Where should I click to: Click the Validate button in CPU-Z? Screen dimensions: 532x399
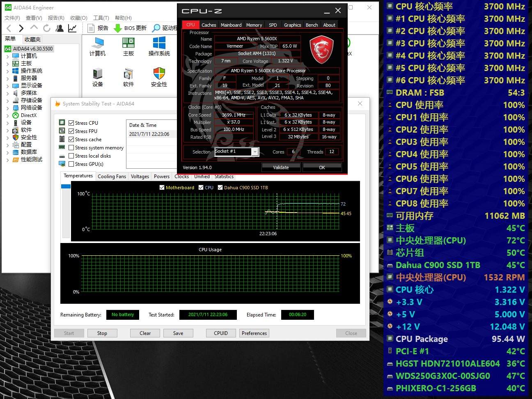tap(281, 167)
